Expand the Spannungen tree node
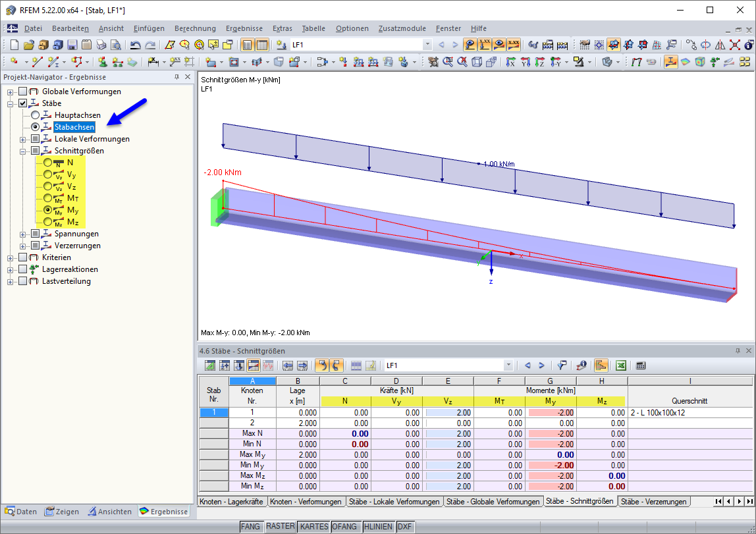Image resolution: width=756 pixels, height=534 pixels. (x=22, y=234)
